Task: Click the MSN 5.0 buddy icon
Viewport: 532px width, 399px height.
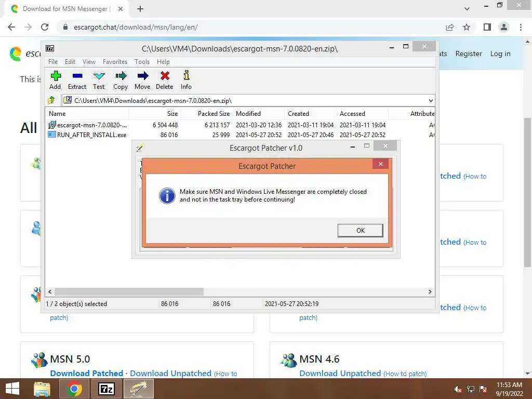Action: click(39, 360)
